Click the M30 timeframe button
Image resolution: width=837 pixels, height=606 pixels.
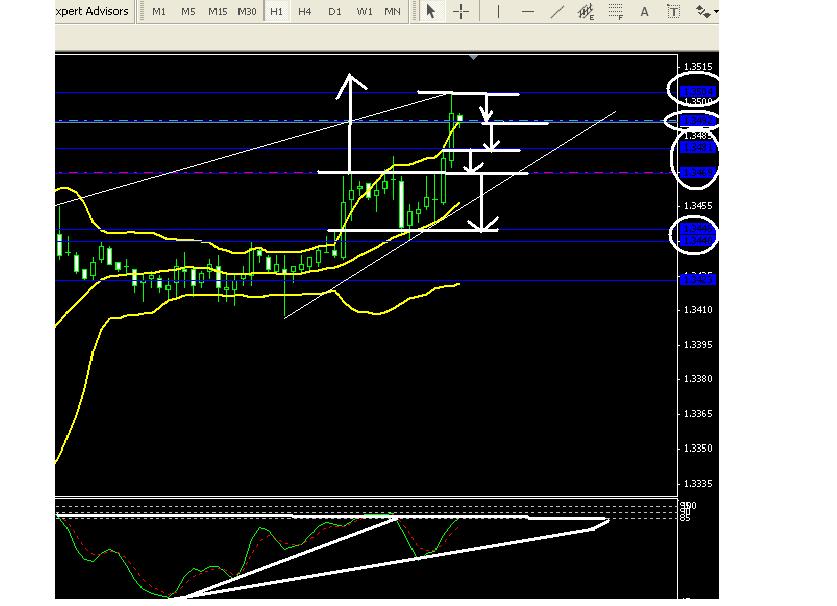(246, 12)
